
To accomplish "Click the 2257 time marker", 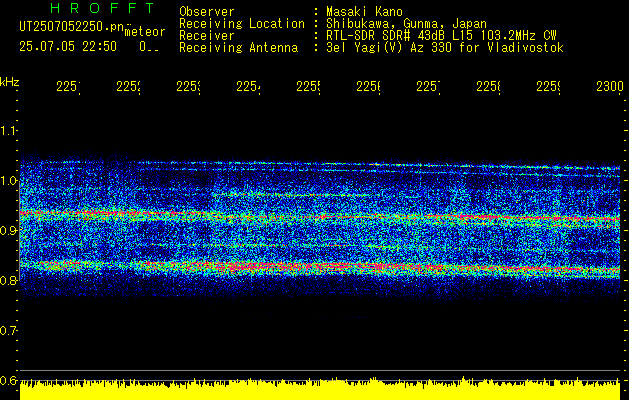I will click(x=428, y=87).
